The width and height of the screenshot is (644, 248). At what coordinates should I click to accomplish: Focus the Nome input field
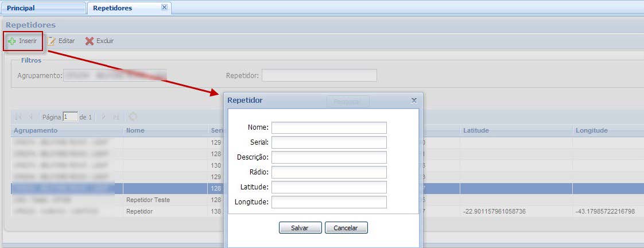[329, 127]
